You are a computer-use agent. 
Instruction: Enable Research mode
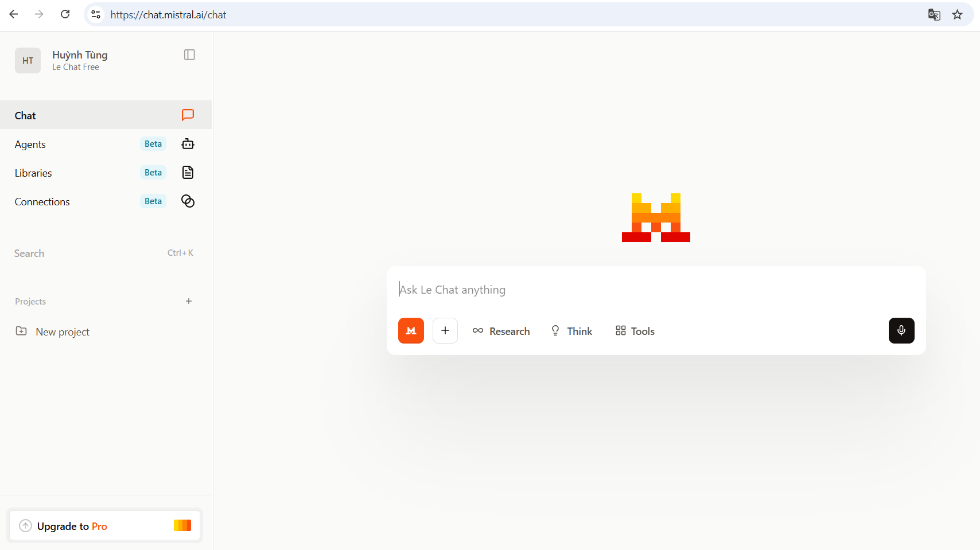501,331
